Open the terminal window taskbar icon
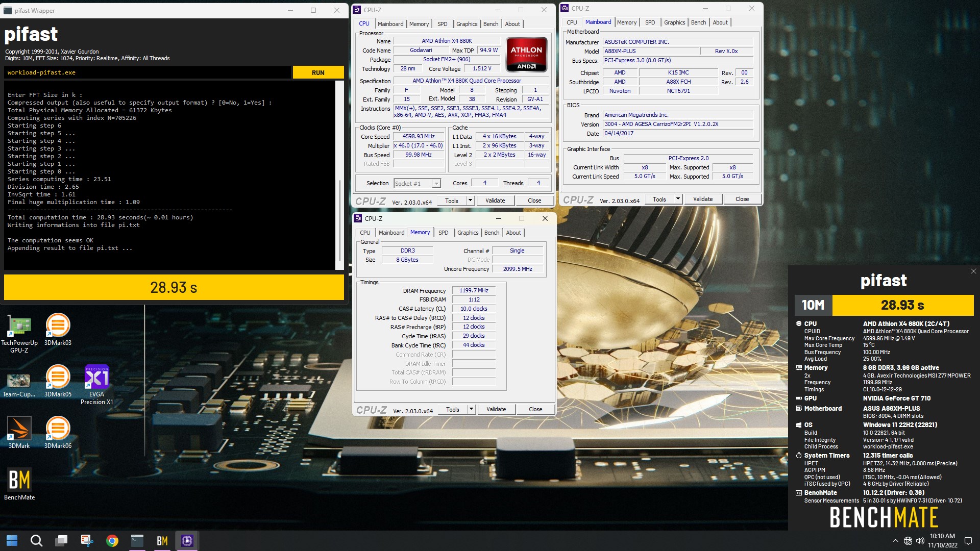Image resolution: width=980 pixels, height=551 pixels. point(137,540)
